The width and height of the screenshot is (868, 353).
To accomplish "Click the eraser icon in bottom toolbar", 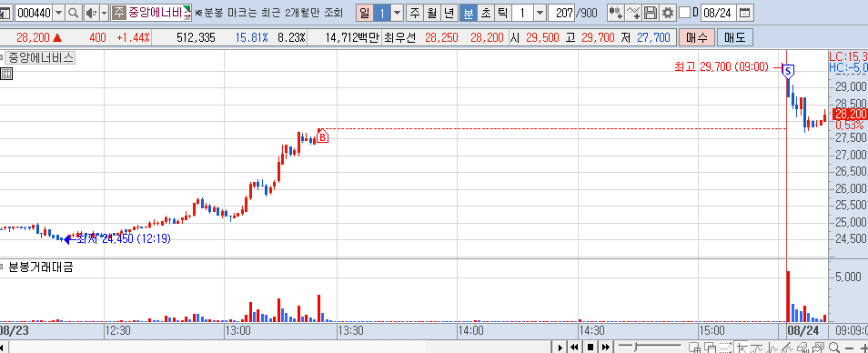I will click(x=802, y=348).
